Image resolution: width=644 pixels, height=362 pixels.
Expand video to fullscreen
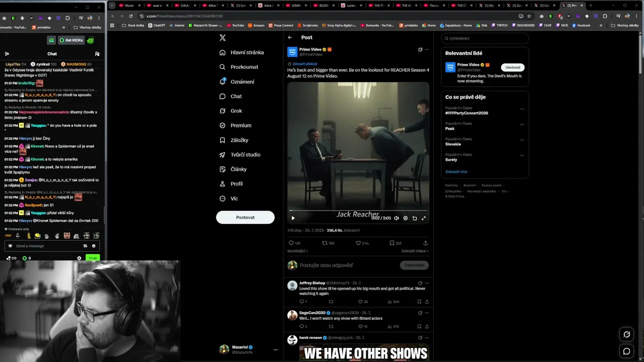(x=424, y=218)
